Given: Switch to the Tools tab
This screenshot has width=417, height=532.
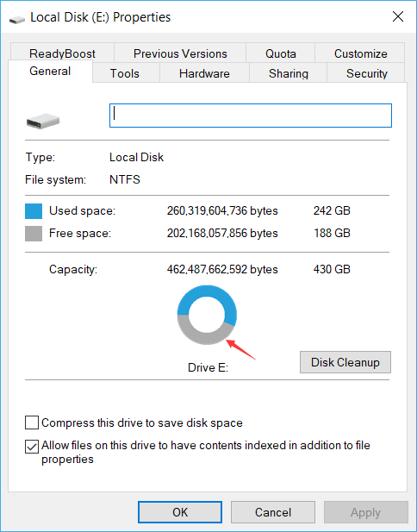Looking at the screenshot, I should point(125,73).
